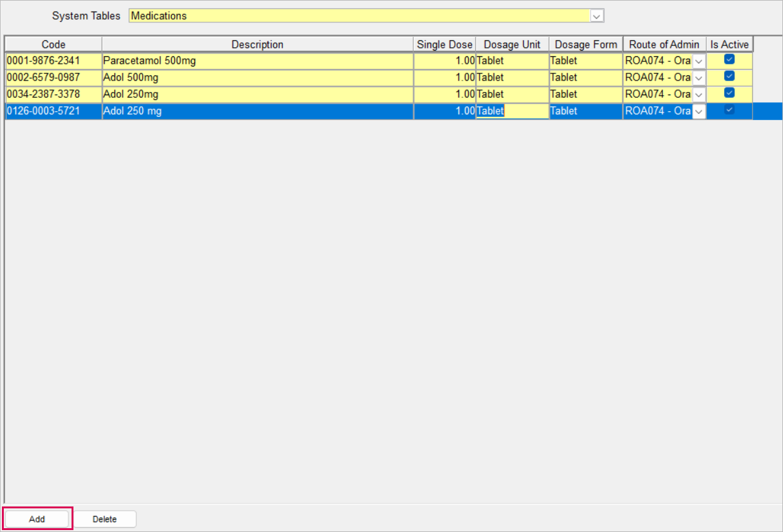Edit Single Dose for code 0034-2387-3378

tap(445, 94)
